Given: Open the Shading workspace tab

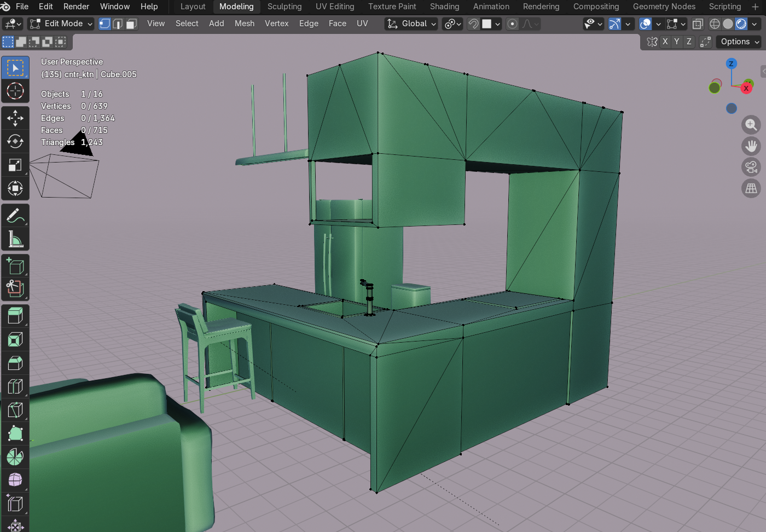Looking at the screenshot, I should [444, 7].
